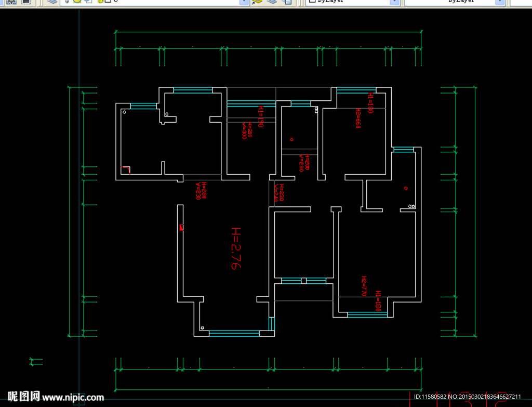Viewport: 532px width, 407px height.
Task: Click the layer 0 color square
Action: (x=108, y=2)
